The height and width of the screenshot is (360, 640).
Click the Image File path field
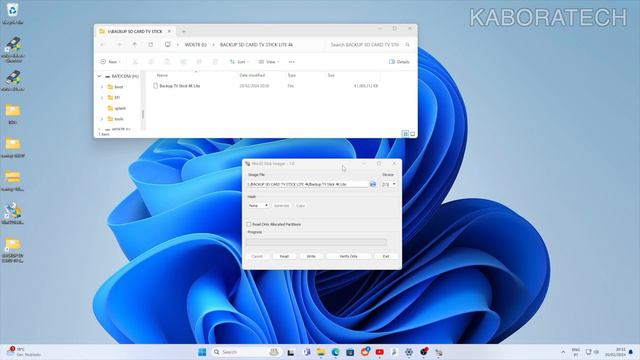pyautogui.click(x=307, y=184)
